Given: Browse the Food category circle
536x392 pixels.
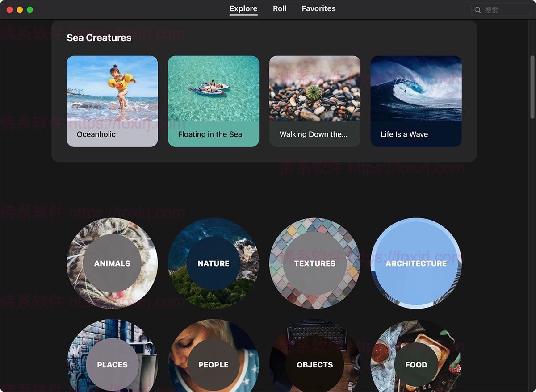Looking at the screenshot, I should click(416, 364).
